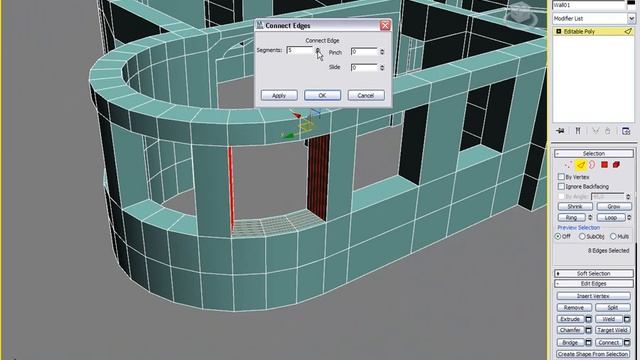Select Element sub-object level icon
This screenshot has height=360, width=640.
point(616,164)
